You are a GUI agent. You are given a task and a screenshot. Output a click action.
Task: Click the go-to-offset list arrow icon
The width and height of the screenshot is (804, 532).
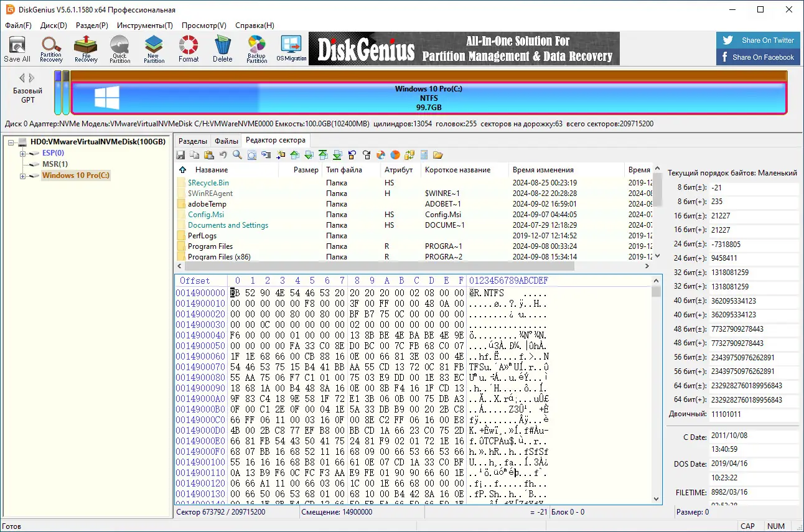[x=266, y=155]
